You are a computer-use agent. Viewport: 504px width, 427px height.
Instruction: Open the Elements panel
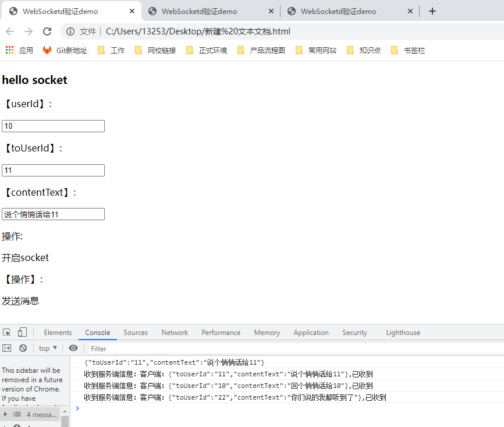58,333
